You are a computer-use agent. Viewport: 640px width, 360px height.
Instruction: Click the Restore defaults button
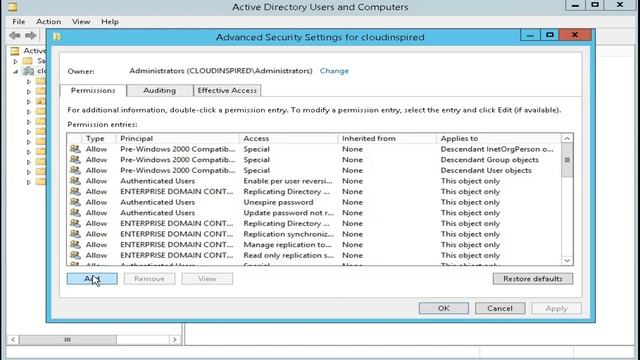(x=533, y=279)
